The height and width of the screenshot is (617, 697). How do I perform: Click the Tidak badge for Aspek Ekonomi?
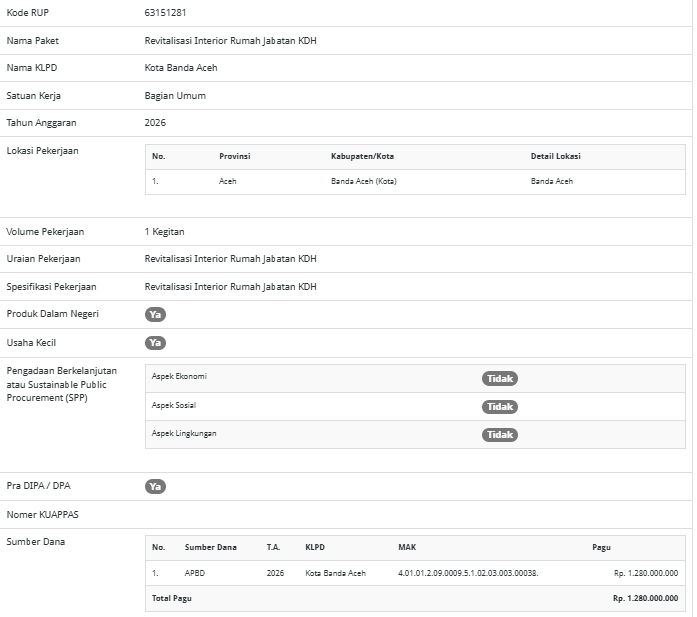click(x=500, y=379)
